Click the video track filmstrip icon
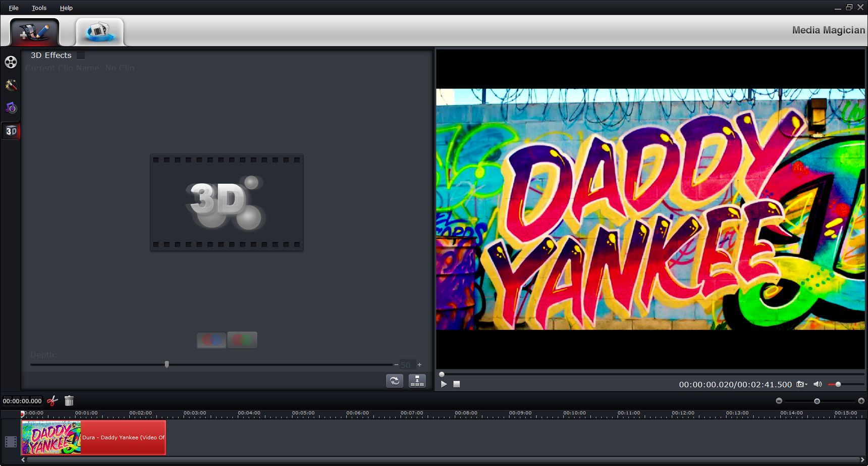This screenshot has height=466, width=868. coord(11,442)
